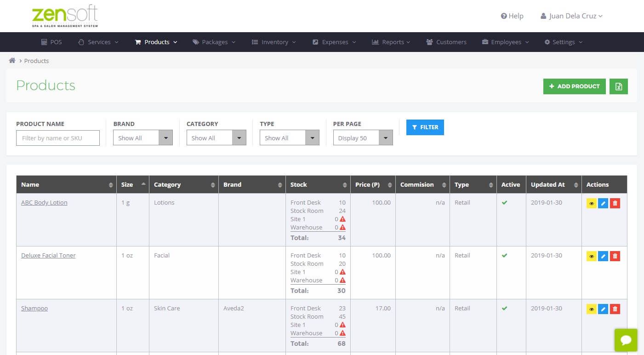Sort table by Category column

183,184
